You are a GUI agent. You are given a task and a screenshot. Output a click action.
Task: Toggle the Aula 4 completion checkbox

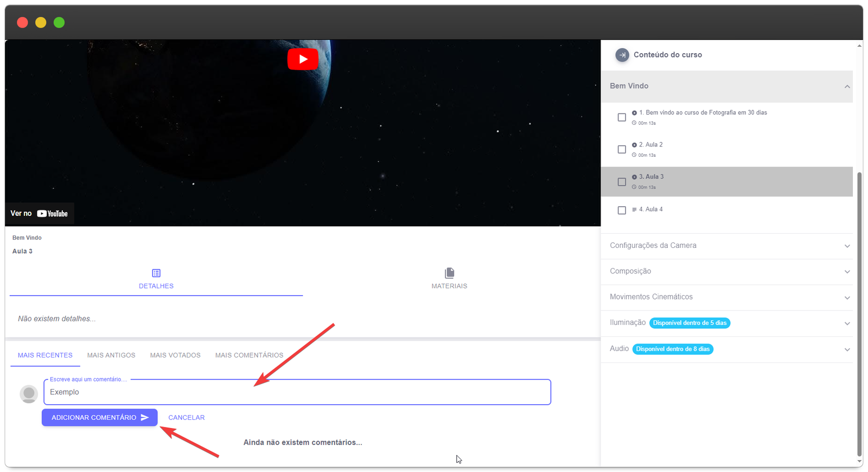(622, 210)
